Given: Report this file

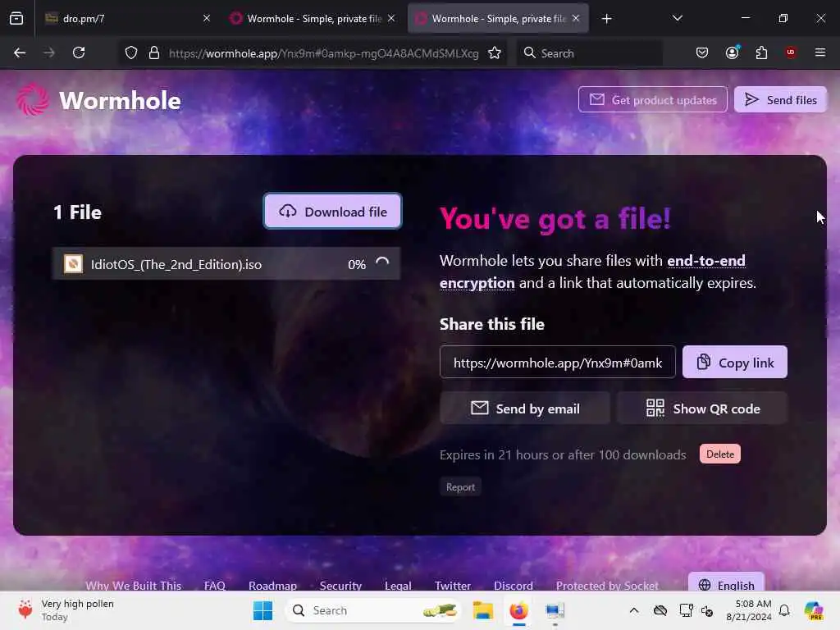Looking at the screenshot, I should [x=460, y=487].
